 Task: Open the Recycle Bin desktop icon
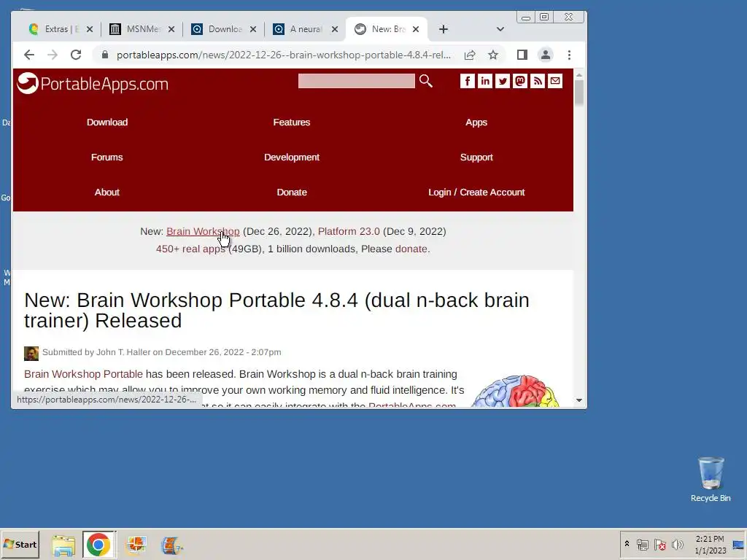[711, 480]
